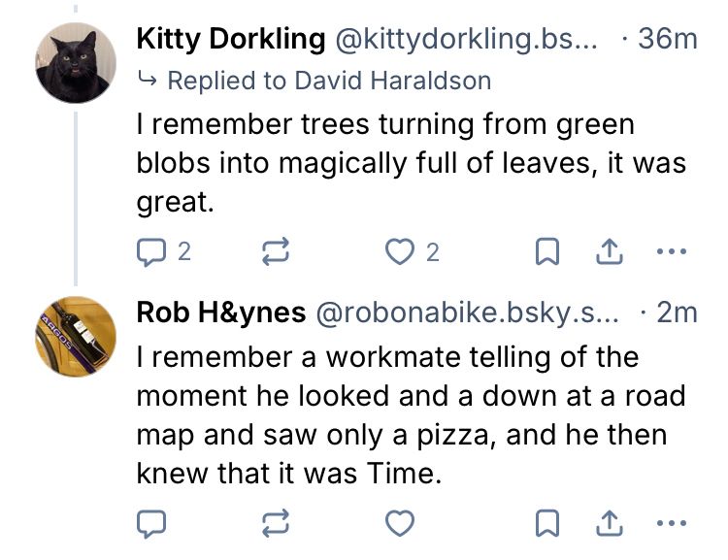
Task: Open Kitty Dorkling's profile name link
Action: point(230,39)
